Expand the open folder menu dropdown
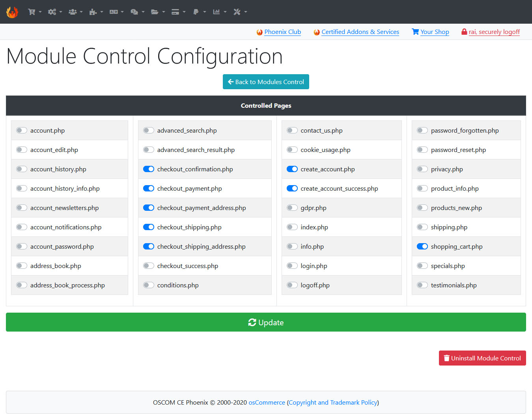The image size is (532, 420). 158,12
